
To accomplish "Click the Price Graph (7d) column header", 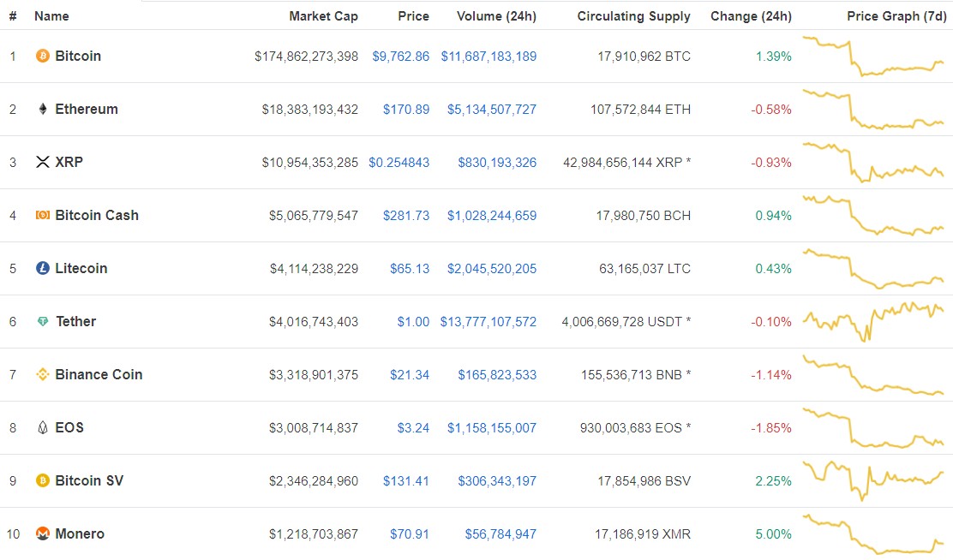I will point(896,16).
